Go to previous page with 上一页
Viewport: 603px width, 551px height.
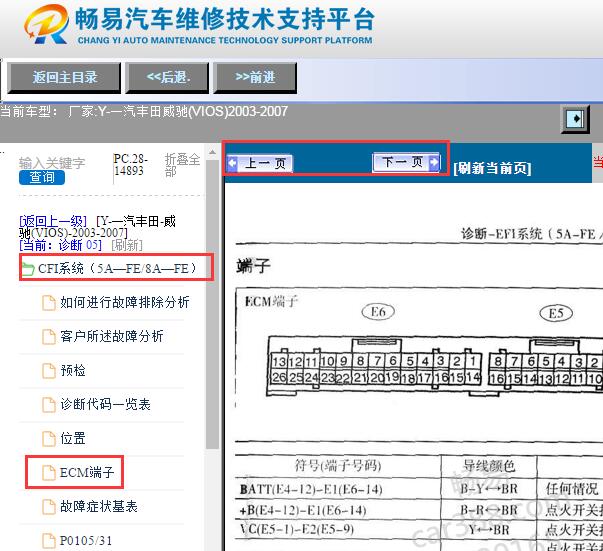tap(260, 163)
